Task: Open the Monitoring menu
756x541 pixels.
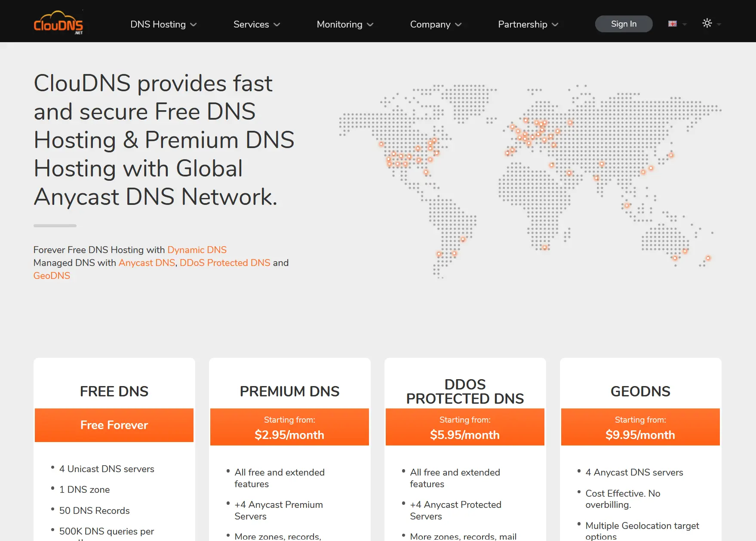Action: pyautogui.click(x=345, y=25)
